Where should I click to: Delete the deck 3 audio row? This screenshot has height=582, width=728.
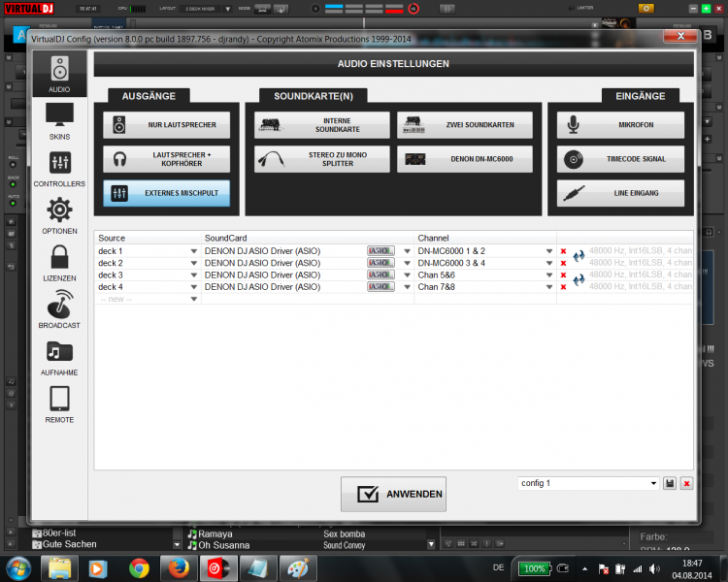tap(563, 275)
